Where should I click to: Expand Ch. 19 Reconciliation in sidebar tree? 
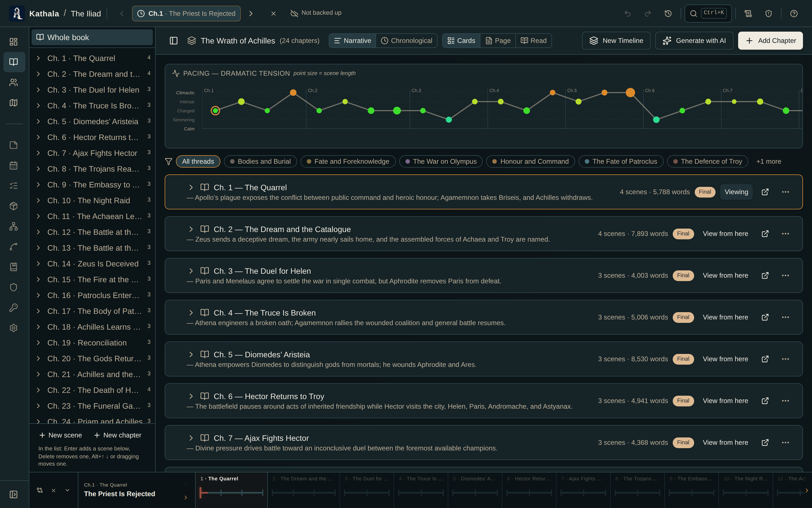click(38, 342)
